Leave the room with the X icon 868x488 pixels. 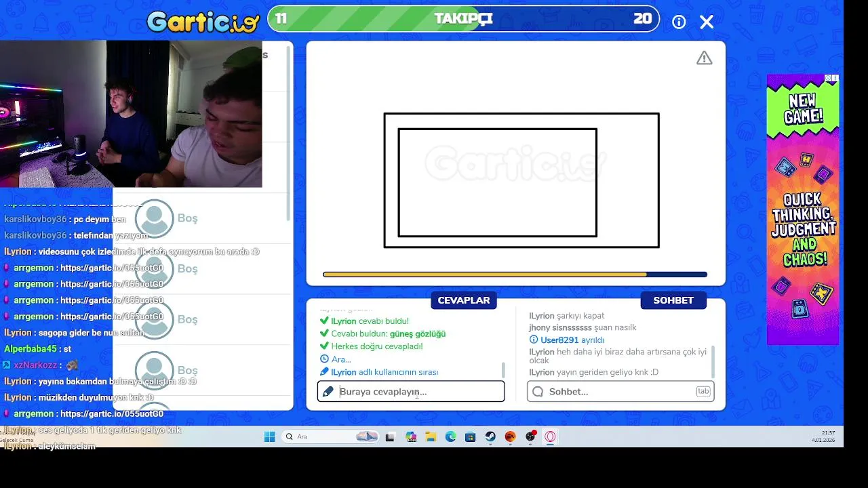[x=707, y=22]
